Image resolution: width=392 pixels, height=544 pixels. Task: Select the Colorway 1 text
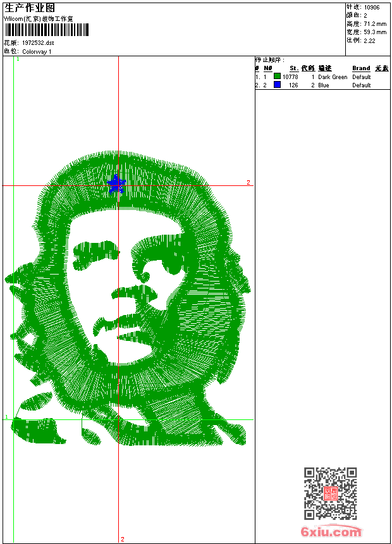(x=37, y=52)
